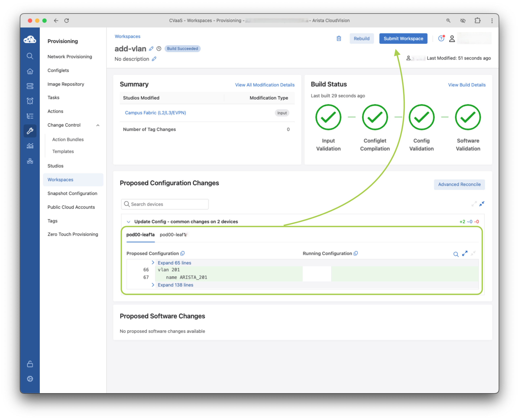Open workspace history clock icon
Image resolution: width=519 pixels, height=420 pixels.
point(159,49)
